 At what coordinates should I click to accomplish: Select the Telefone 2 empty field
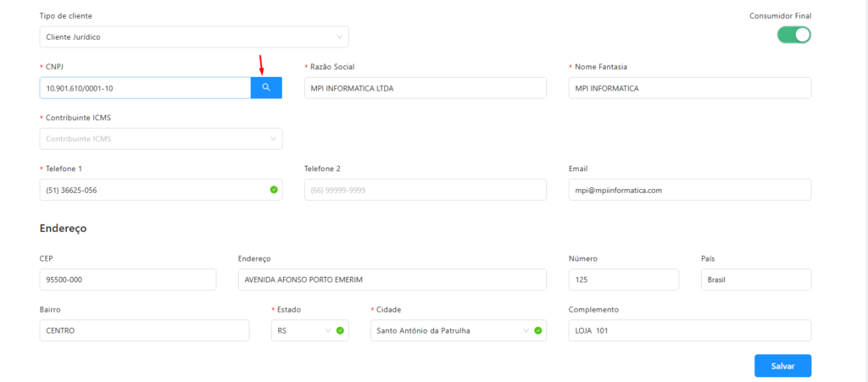point(425,190)
